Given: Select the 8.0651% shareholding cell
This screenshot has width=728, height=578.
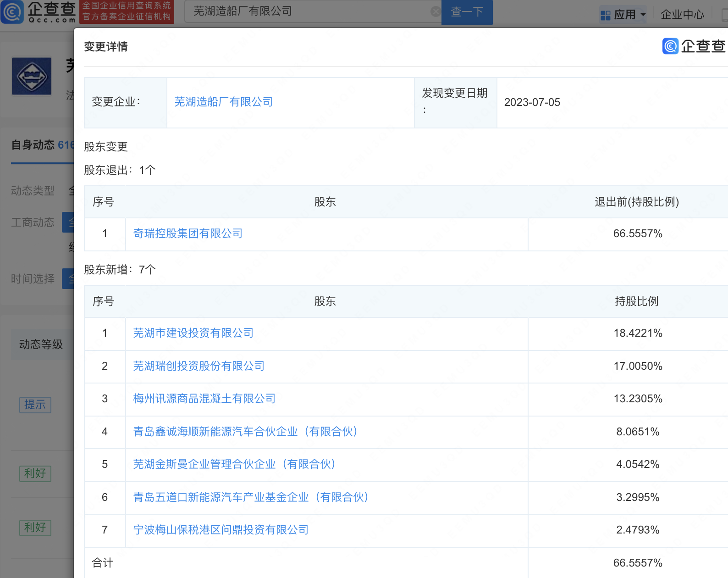Looking at the screenshot, I should click(638, 432).
